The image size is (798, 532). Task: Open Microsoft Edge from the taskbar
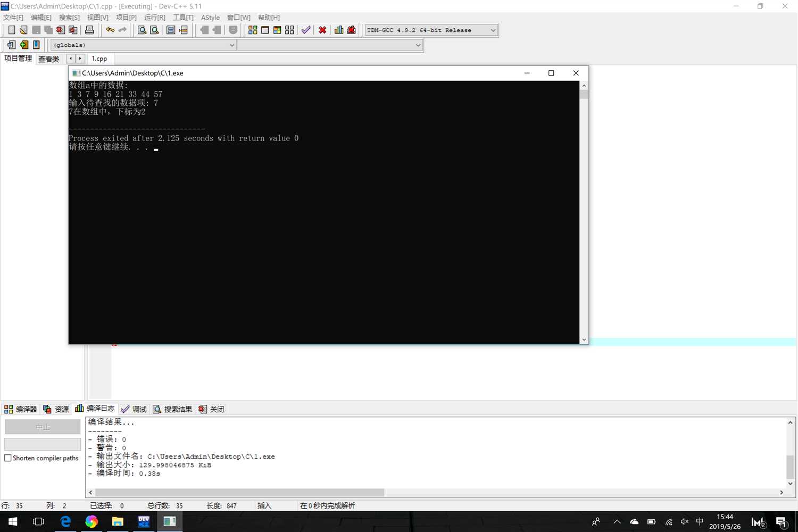coord(65,521)
